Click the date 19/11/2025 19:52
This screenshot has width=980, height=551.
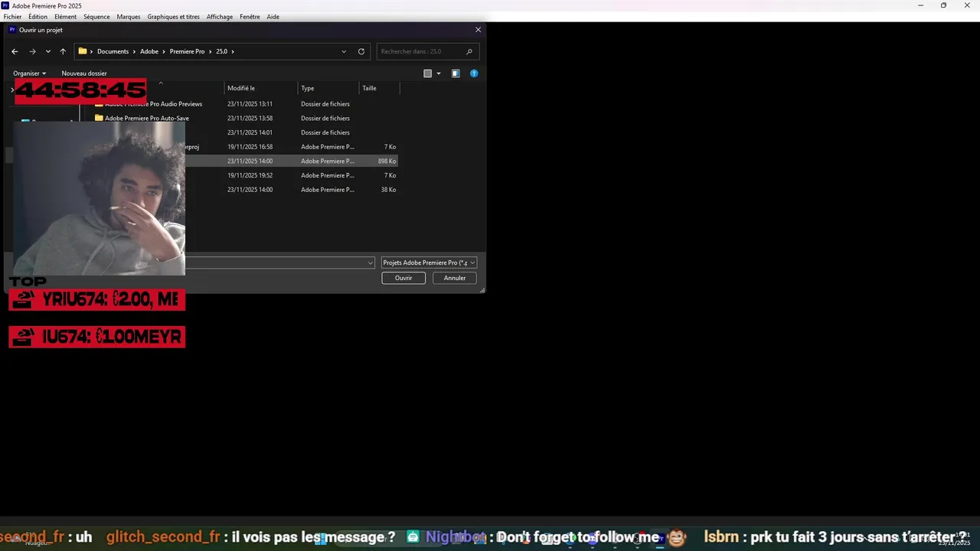click(x=250, y=175)
